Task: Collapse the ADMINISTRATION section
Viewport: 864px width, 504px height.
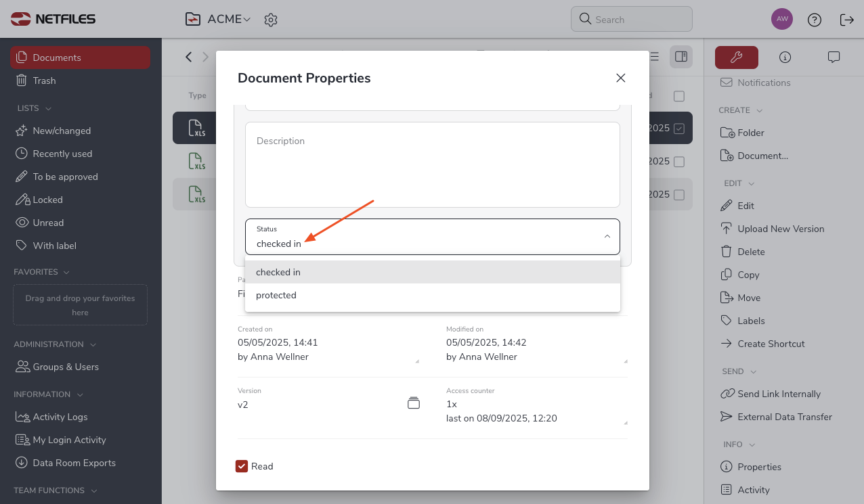Action: [93, 344]
